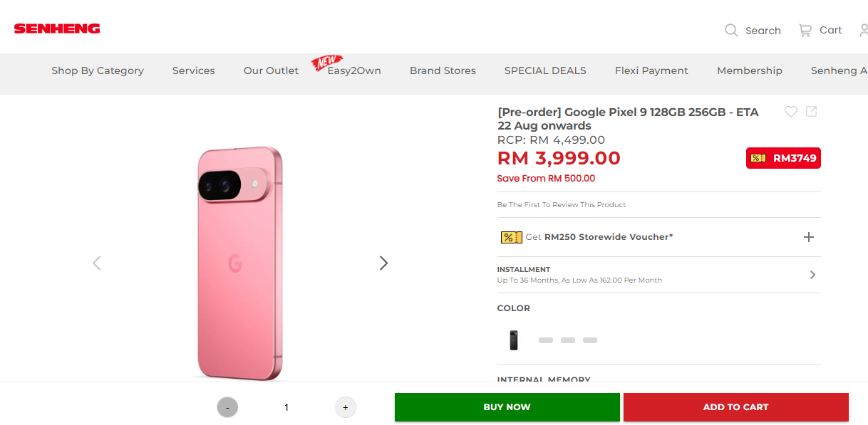Open the Installment details chevron

coord(812,275)
